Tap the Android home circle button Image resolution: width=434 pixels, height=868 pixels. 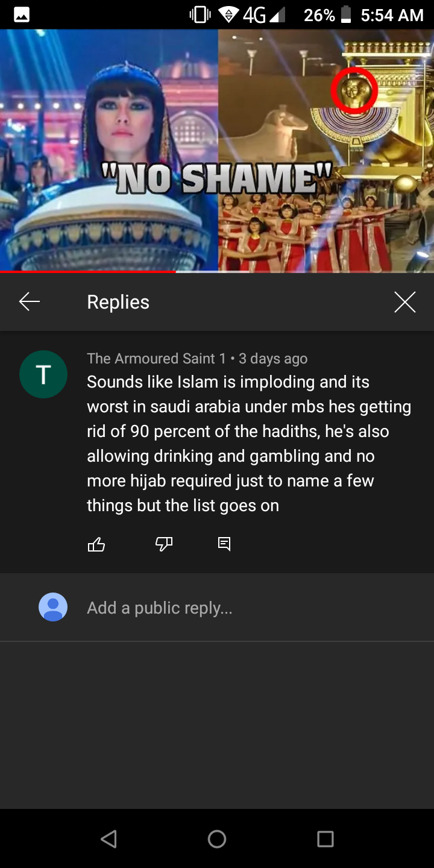[x=217, y=838]
